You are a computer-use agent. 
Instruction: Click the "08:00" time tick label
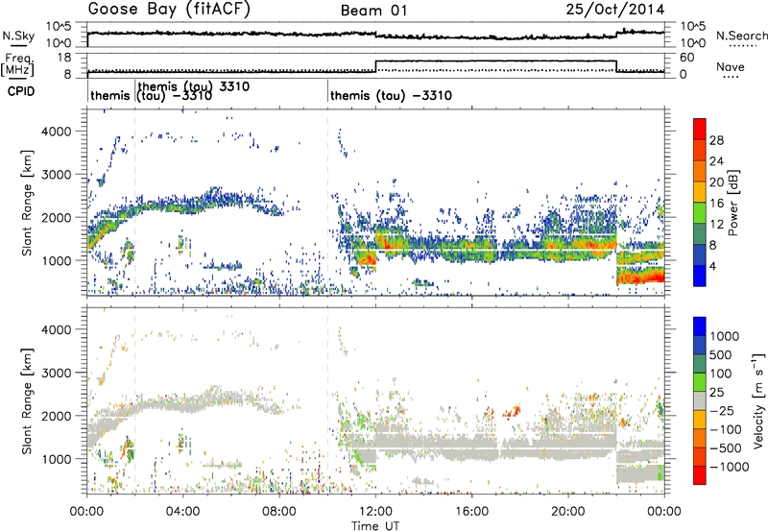click(x=278, y=512)
